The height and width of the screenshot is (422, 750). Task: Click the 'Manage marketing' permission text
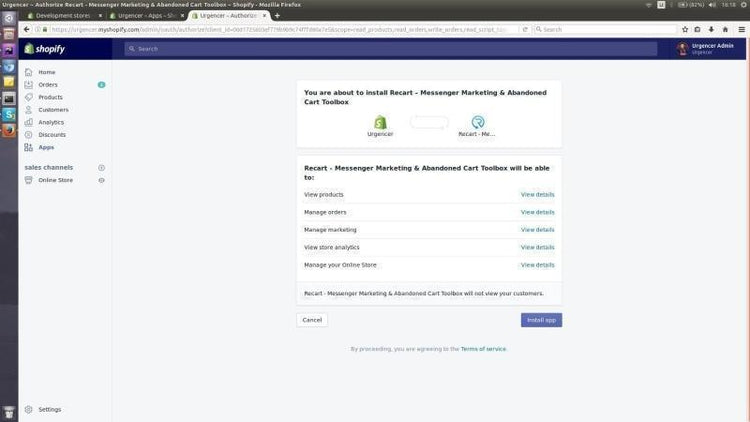[x=330, y=230]
